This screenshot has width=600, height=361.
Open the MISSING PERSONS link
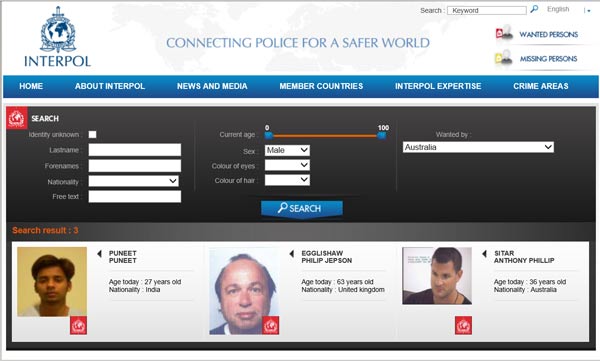click(x=548, y=59)
